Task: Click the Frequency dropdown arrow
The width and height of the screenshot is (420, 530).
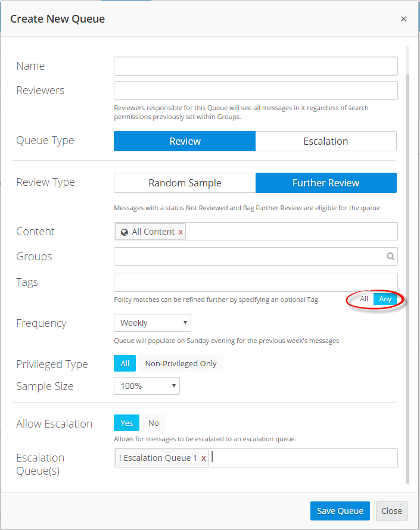Action: coord(186,322)
